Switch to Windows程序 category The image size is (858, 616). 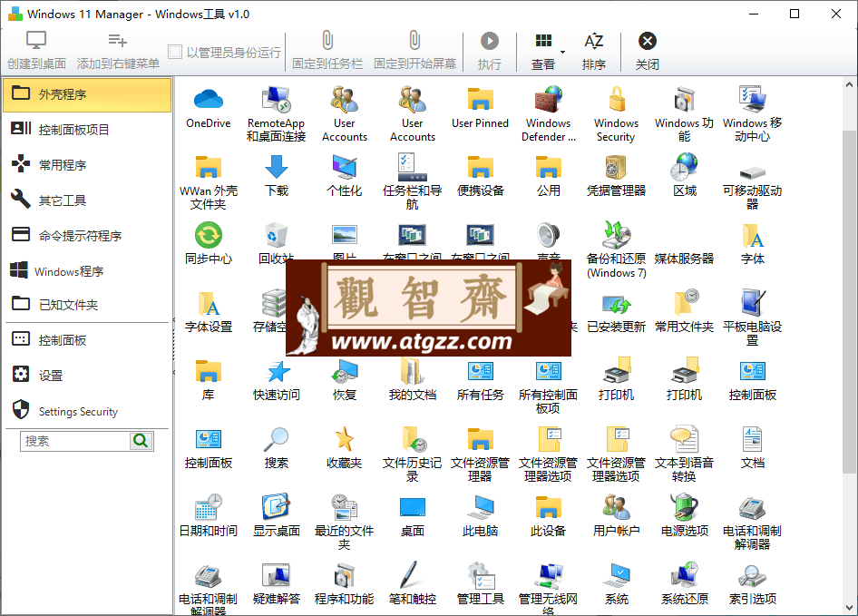tap(88, 271)
